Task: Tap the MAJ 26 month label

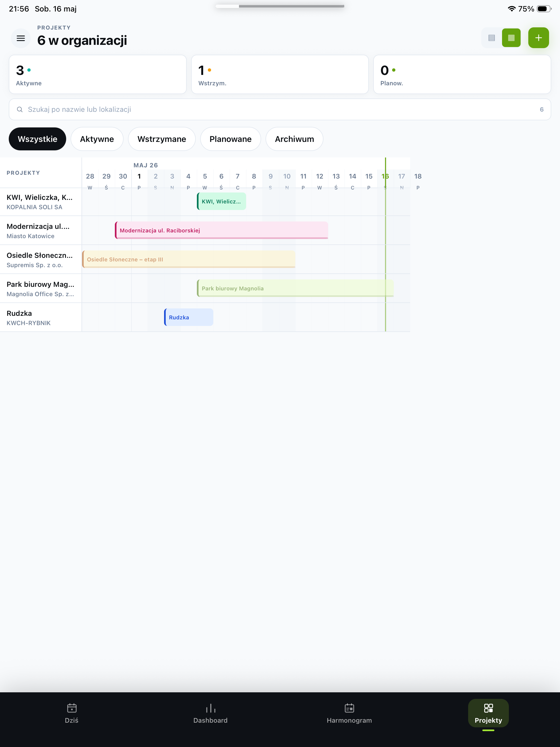Action: (x=145, y=165)
